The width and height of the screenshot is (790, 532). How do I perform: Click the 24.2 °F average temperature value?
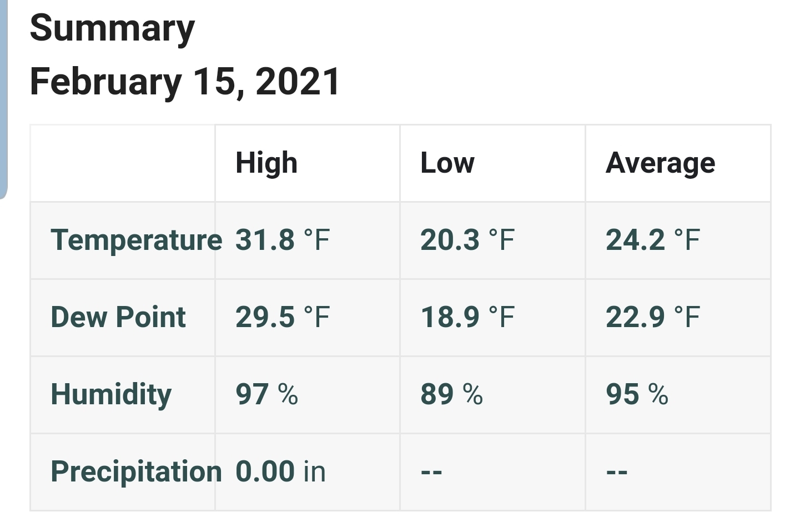click(x=653, y=240)
